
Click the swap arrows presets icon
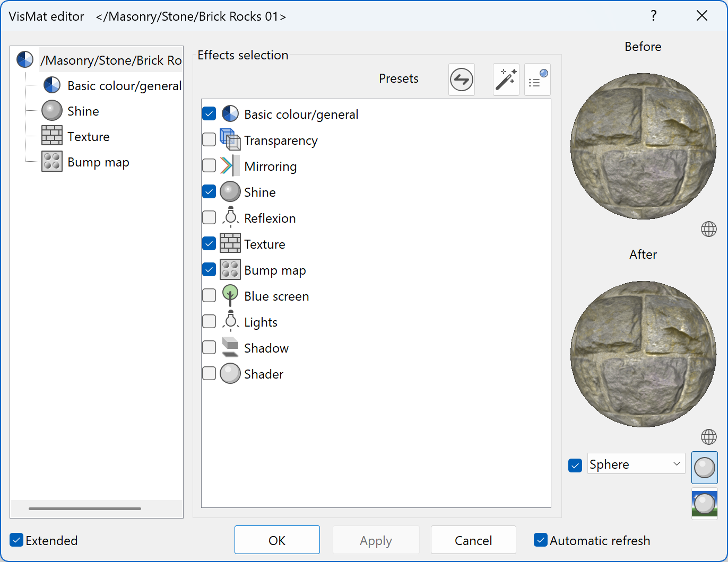[461, 79]
